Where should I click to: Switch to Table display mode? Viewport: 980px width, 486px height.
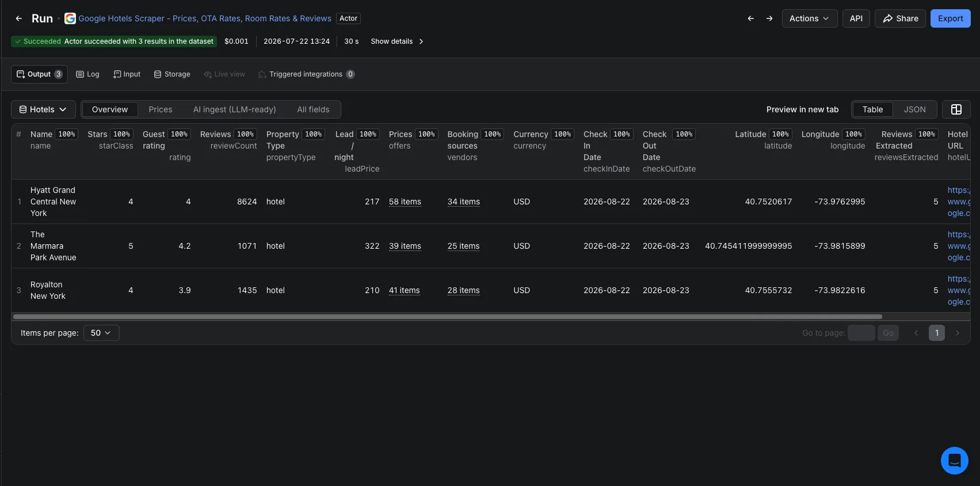point(872,109)
